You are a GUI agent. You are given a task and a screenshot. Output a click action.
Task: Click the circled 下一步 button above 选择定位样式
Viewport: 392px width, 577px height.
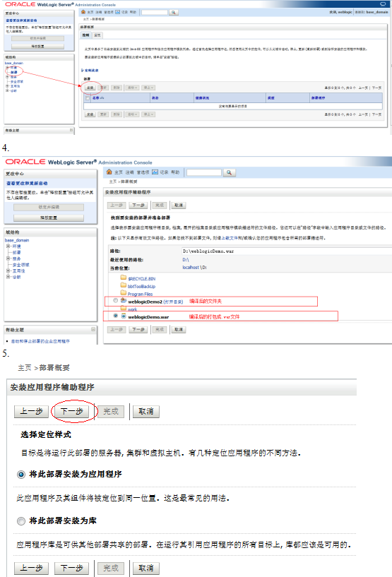click(72, 412)
